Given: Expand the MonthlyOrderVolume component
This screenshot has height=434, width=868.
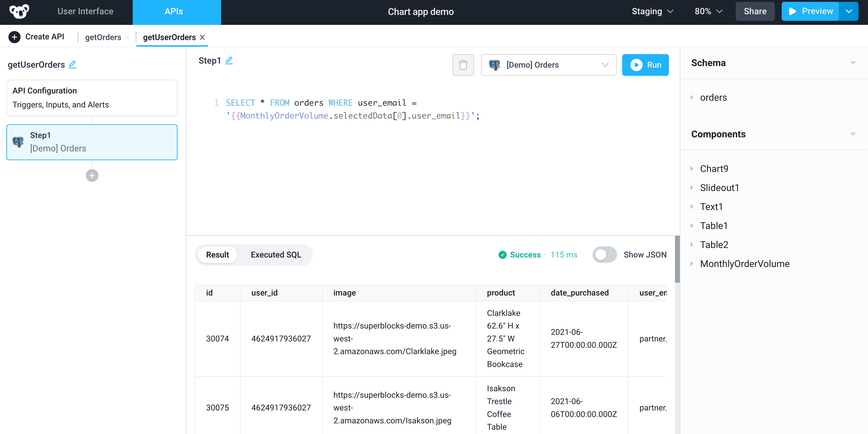Looking at the screenshot, I should coord(692,264).
